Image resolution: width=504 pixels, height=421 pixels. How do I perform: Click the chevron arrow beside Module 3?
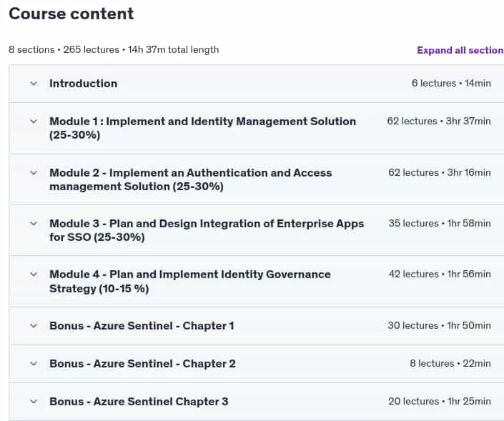pyautogui.click(x=34, y=224)
